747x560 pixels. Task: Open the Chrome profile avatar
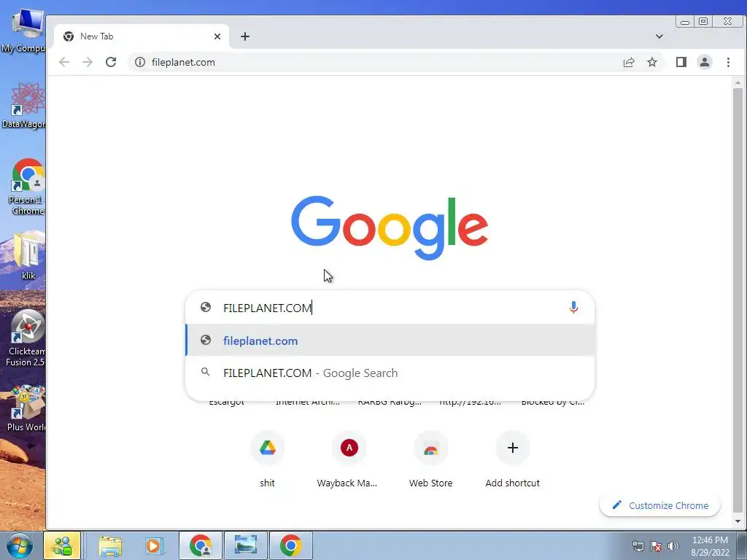click(x=705, y=63)
